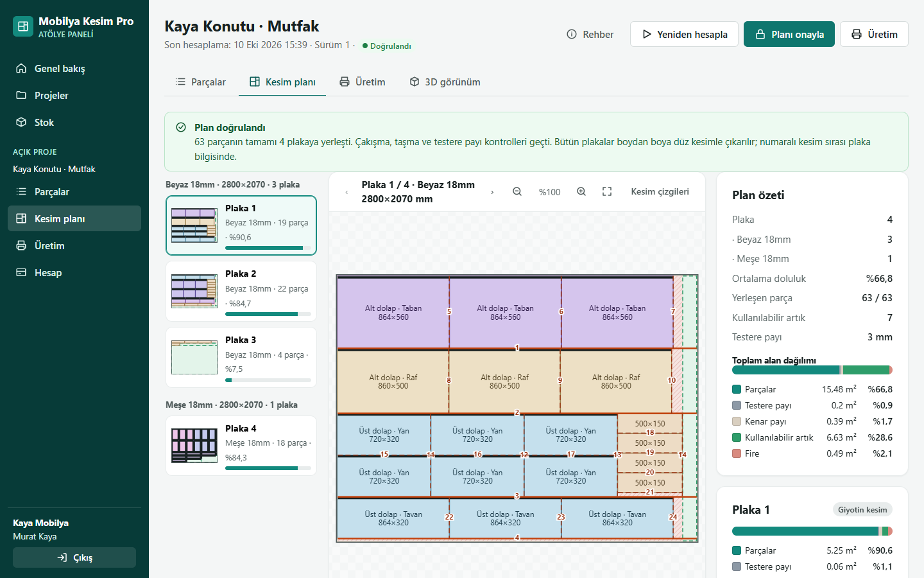Zoom out of the cutting plan
The image size is (924, 578).
pos(517,191)
